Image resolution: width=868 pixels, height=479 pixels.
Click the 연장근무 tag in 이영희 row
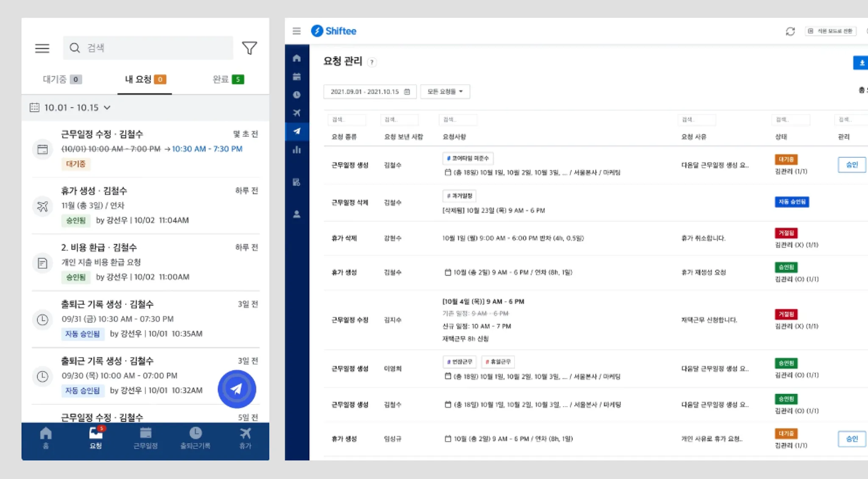tap(459, 362)
